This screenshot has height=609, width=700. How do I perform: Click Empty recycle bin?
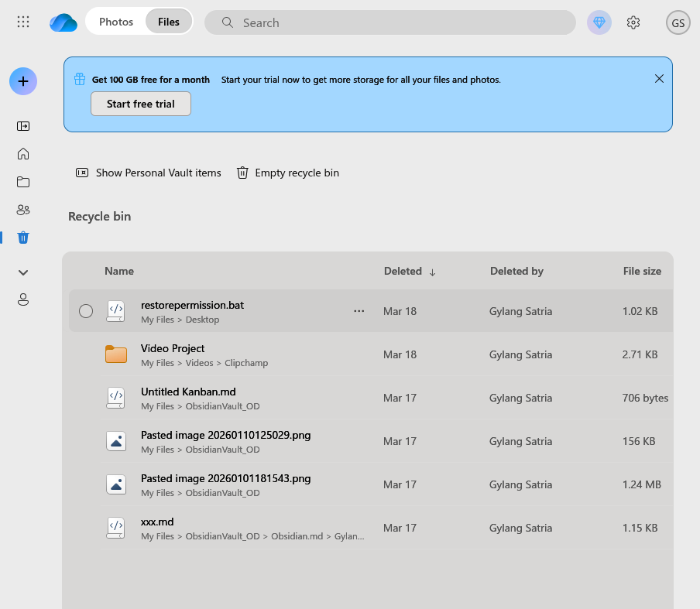288,173
